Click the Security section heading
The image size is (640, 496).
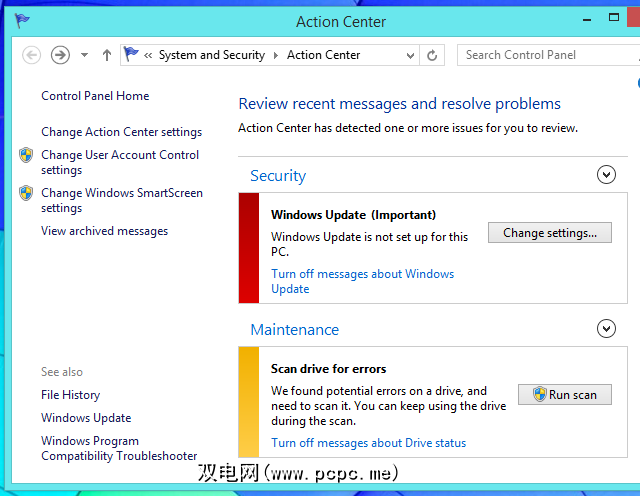click(x=278, y=176)
